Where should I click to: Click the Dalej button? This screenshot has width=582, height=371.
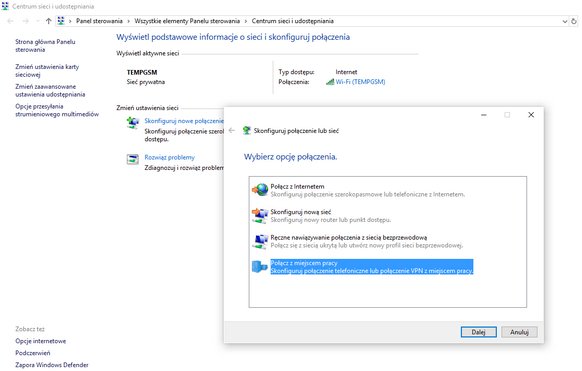point(478,332)
